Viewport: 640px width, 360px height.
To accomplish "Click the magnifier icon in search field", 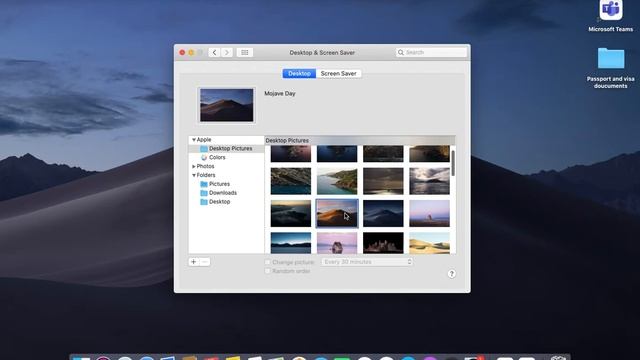I will click(401, 53).
